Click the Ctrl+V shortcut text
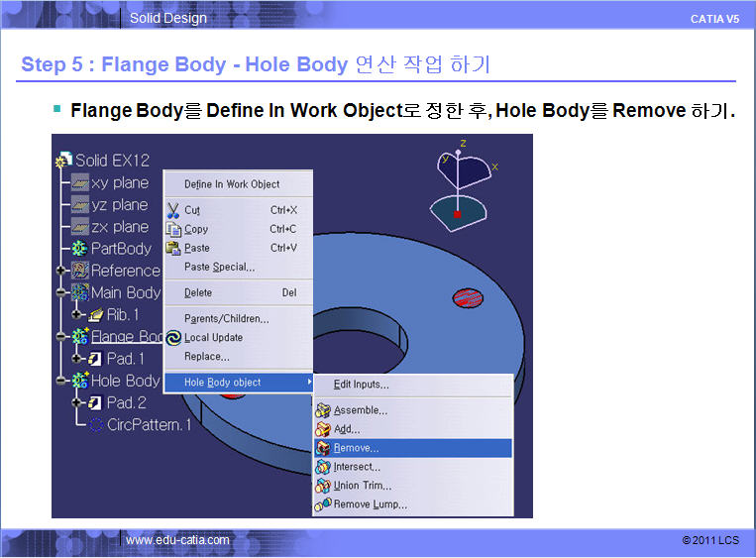Screen dimensions: 756x558 283,248
